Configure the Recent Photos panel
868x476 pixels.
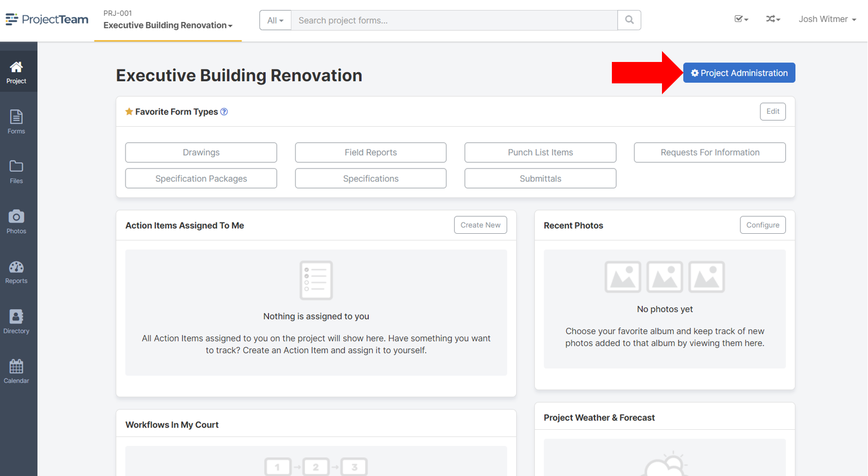(x=763, y=225)
